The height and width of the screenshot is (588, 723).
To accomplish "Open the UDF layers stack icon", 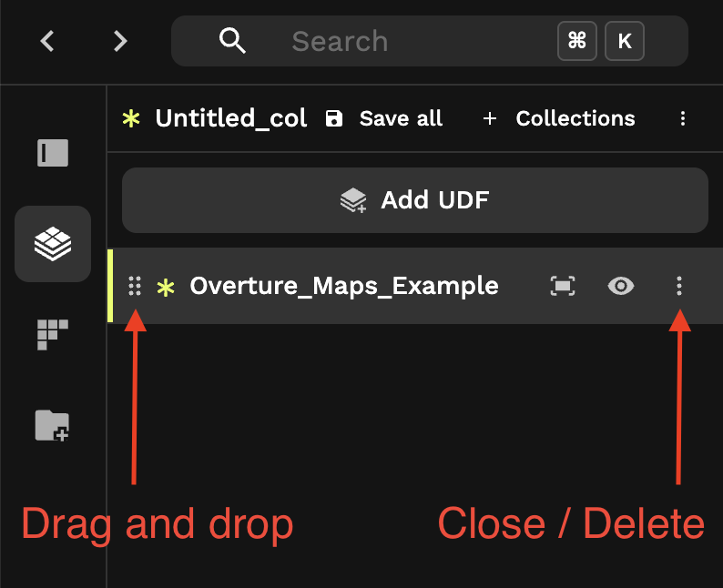I will coord(53,244).
